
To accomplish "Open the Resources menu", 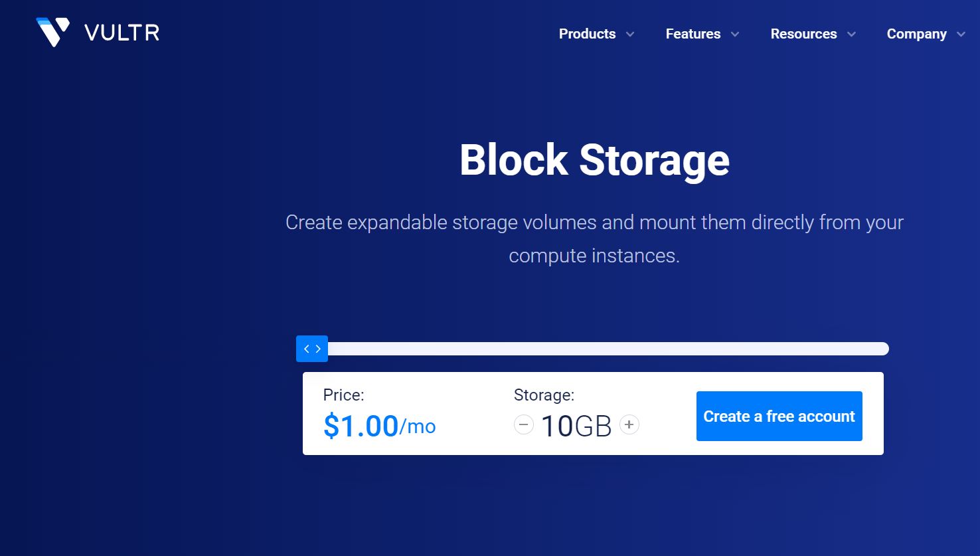I will coord(803,34).
